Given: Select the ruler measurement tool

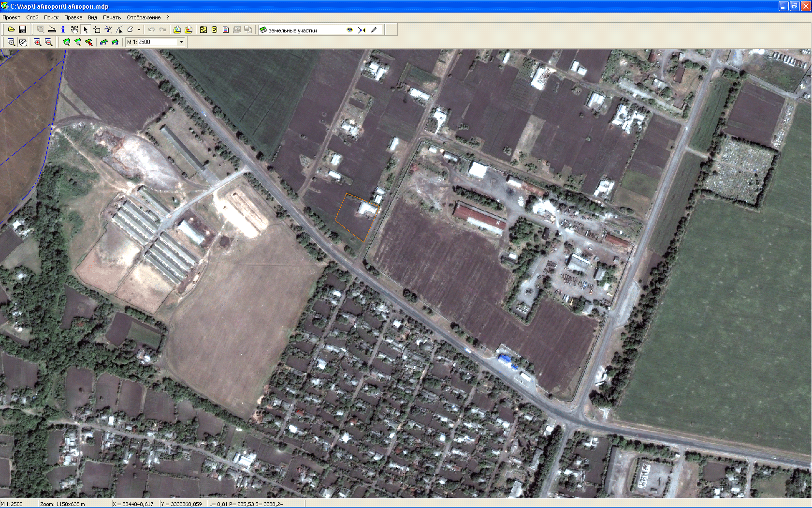Looking at the screenshot, I should [x=52, y=30].
